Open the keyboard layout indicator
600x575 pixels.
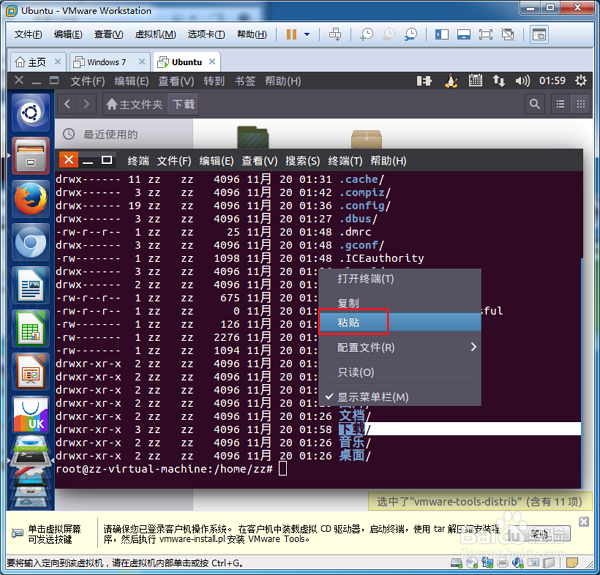tap(475, 81)
